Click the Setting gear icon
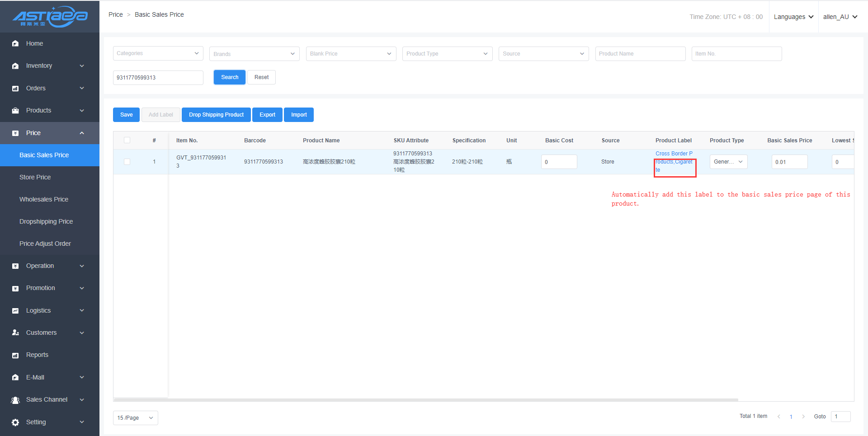The width and height of the screenshot is (868, 436). [15, 422]
